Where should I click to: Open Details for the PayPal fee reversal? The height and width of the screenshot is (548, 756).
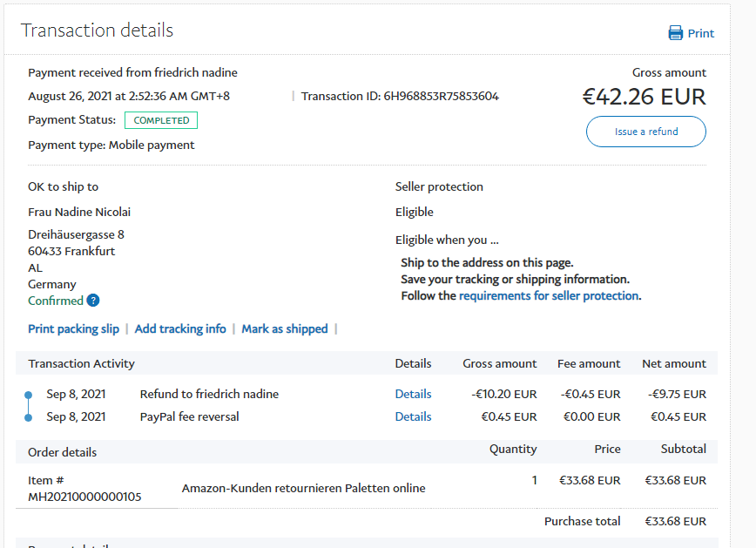point(413,416)
